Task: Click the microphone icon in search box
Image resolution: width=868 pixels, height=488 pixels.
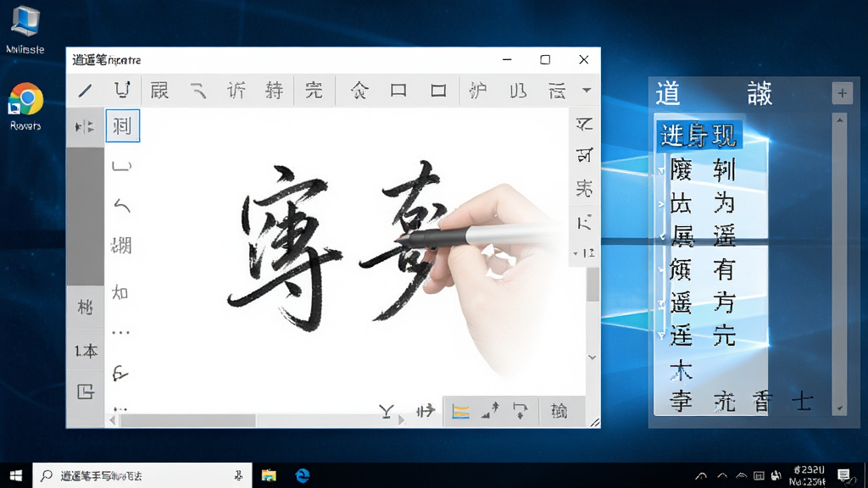Action: click(x=238, y=475)
